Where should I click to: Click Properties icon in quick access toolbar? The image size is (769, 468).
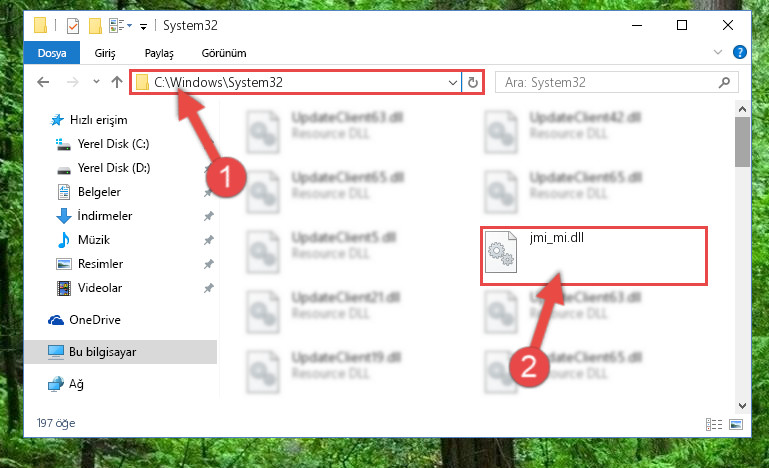(x=73, y=26)
